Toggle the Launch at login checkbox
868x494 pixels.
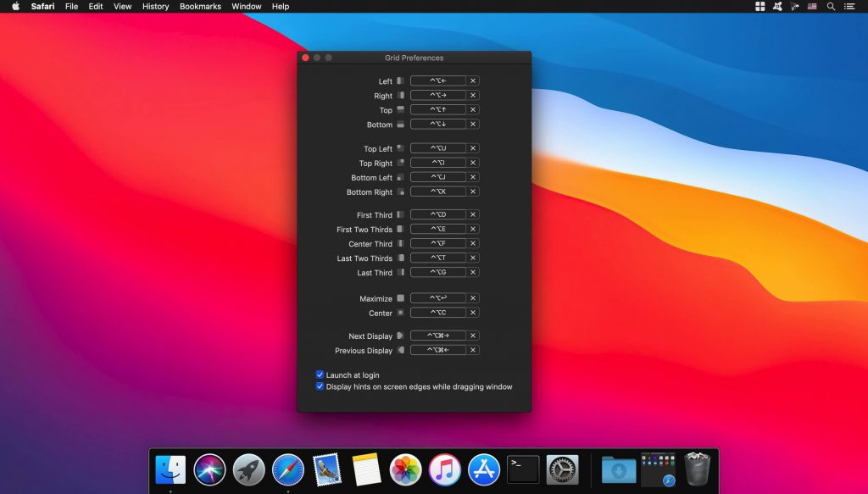click(320, 375)
